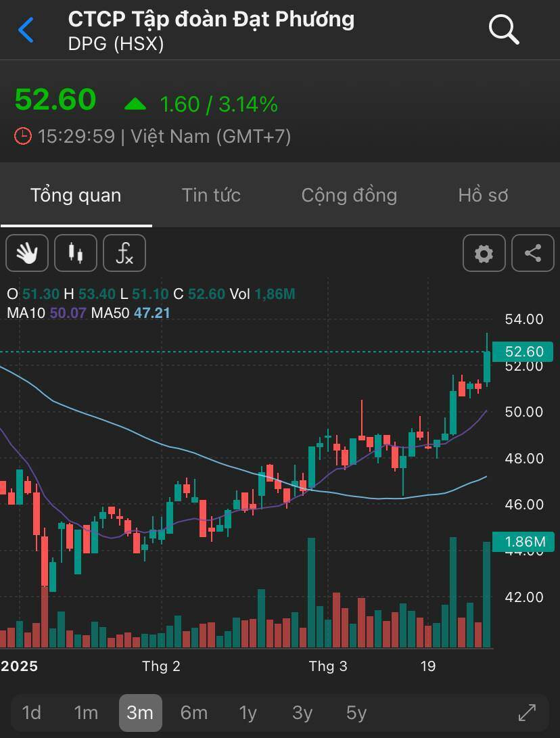
Task: Share the chart
Action: tap(533, 253)
